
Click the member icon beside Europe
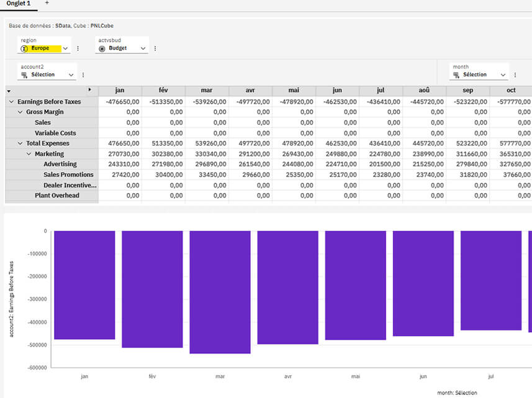[23, 48]
